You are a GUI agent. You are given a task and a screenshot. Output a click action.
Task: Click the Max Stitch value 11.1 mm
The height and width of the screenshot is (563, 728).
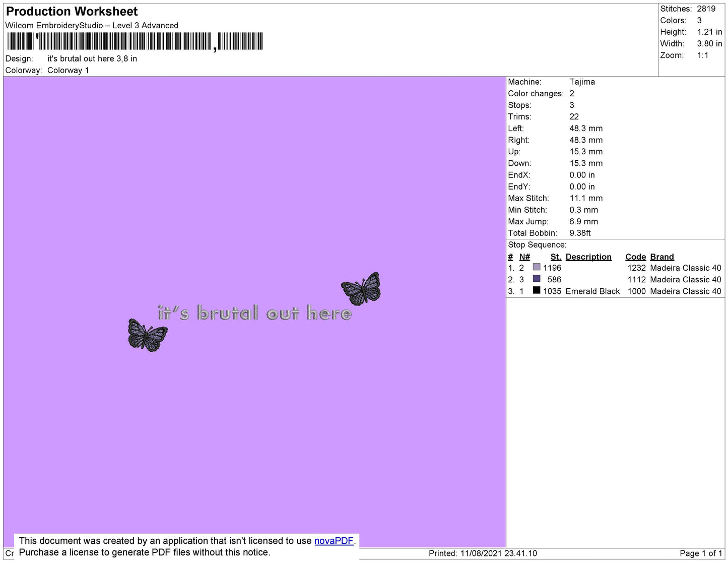coord(586,199)
